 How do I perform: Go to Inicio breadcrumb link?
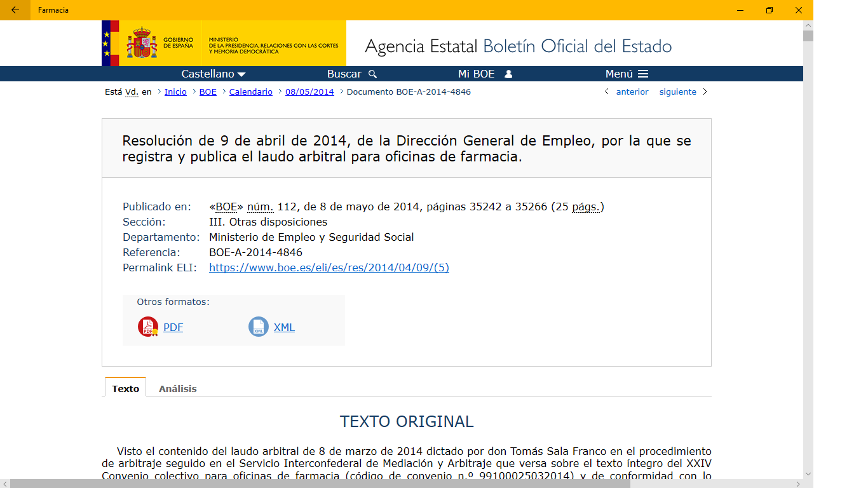click(x=175, y=92)
